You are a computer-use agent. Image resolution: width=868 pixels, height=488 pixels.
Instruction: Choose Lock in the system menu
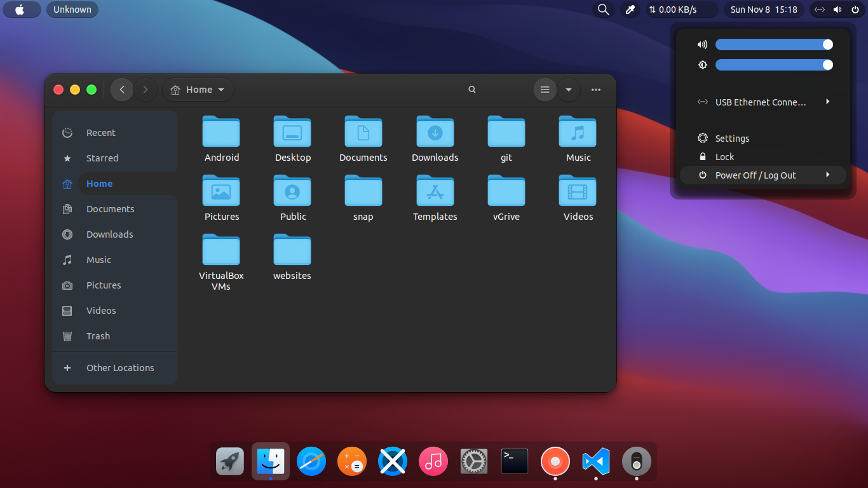[x=763, y=157]
